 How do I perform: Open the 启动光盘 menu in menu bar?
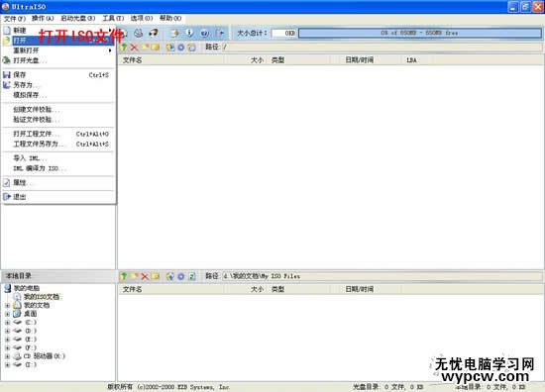point(78,18)
